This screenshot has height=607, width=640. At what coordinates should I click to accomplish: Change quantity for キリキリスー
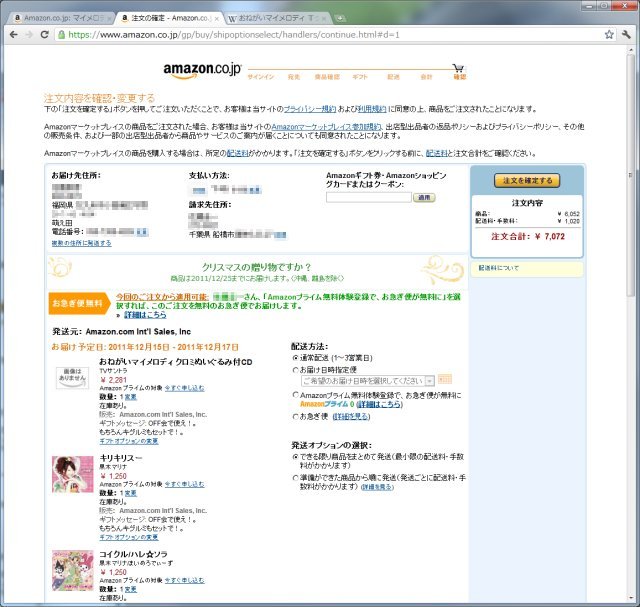[131, 493]
